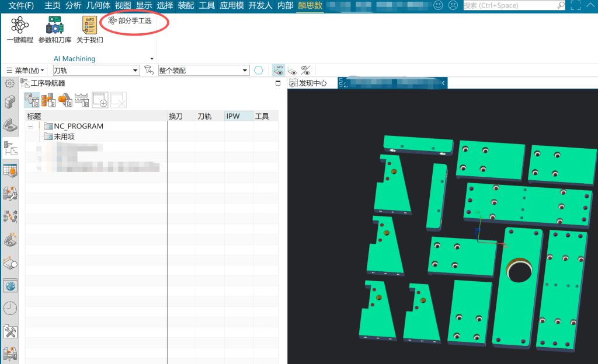Switch to the 发现中心 tab

(312, 83)
